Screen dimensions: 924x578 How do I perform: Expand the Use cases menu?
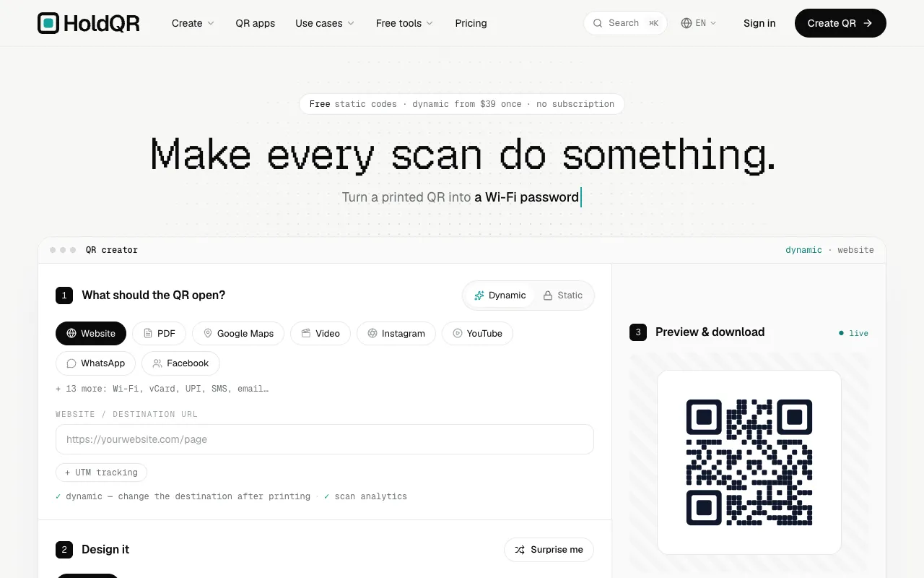point(325,23)
